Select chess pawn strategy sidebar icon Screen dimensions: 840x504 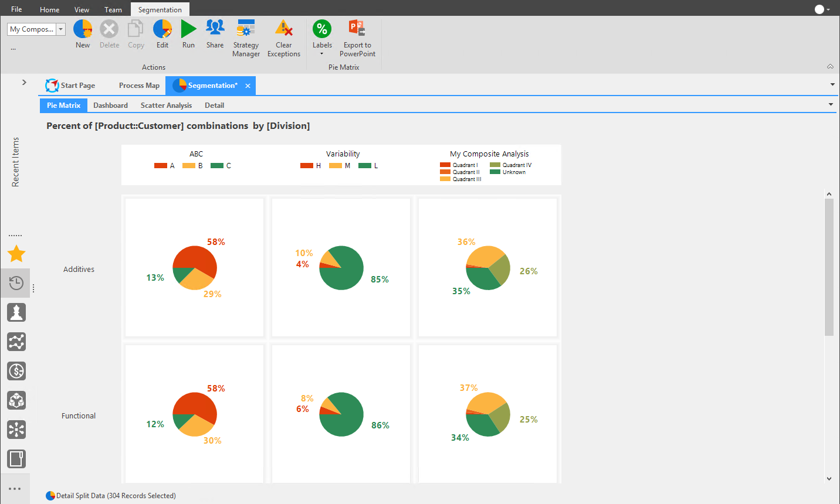click(16, 312)
